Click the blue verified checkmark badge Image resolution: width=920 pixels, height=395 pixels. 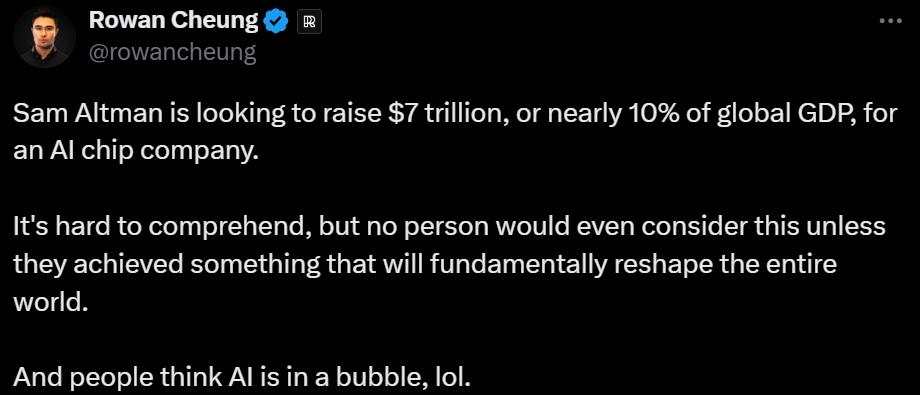276,22
